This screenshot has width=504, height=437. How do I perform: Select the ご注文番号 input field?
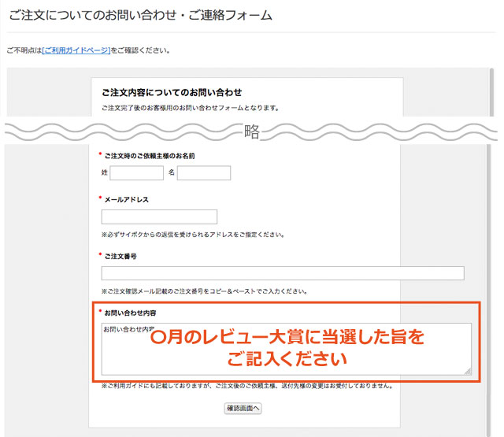[x=283, y=273]
